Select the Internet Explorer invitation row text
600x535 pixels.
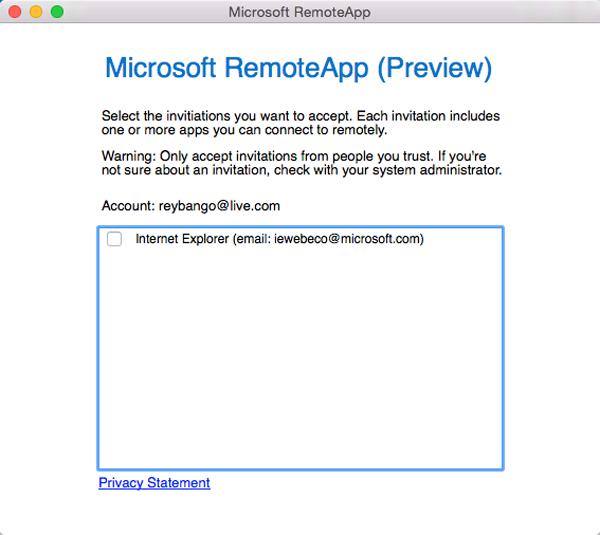(x=279, y=239)
